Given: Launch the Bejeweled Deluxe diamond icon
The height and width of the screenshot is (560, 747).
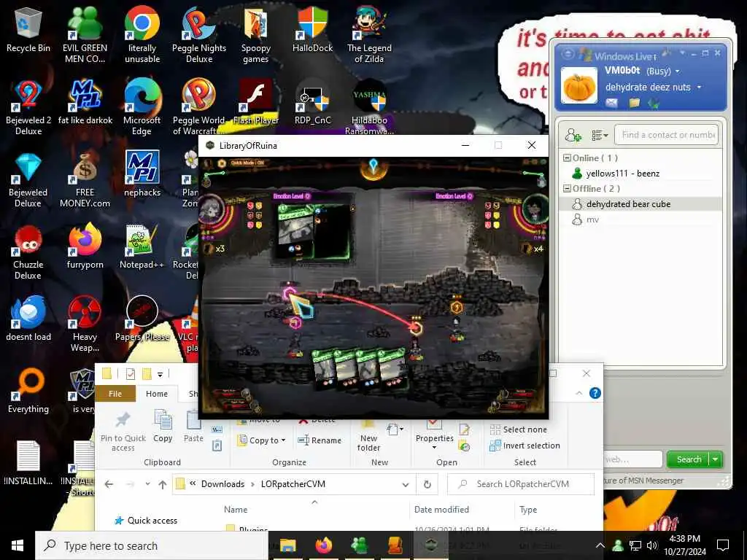Looking at the screenshot, I should pos(28,180).
